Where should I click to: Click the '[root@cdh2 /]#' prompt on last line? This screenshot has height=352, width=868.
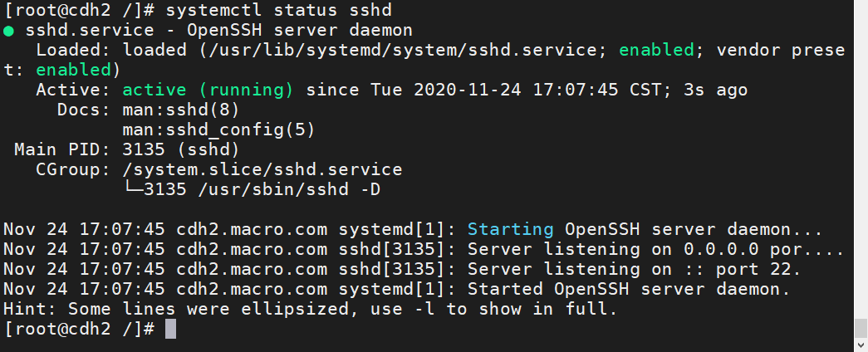(79, 330)
